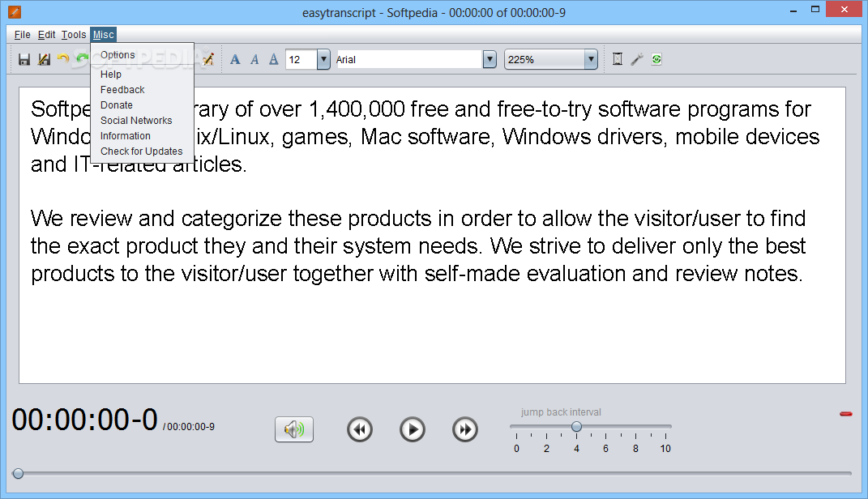Click the playback position slider handle
The image size is (868, 499).
pos(19,474)
